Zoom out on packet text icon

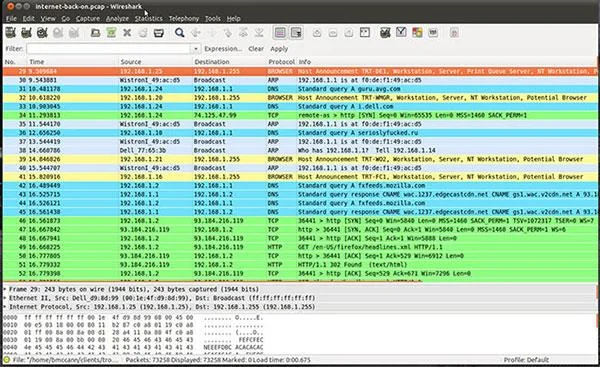point(333,33)
